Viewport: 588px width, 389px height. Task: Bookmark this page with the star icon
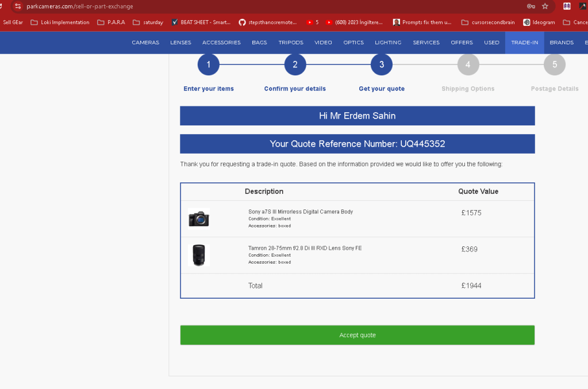pos(545,6)
